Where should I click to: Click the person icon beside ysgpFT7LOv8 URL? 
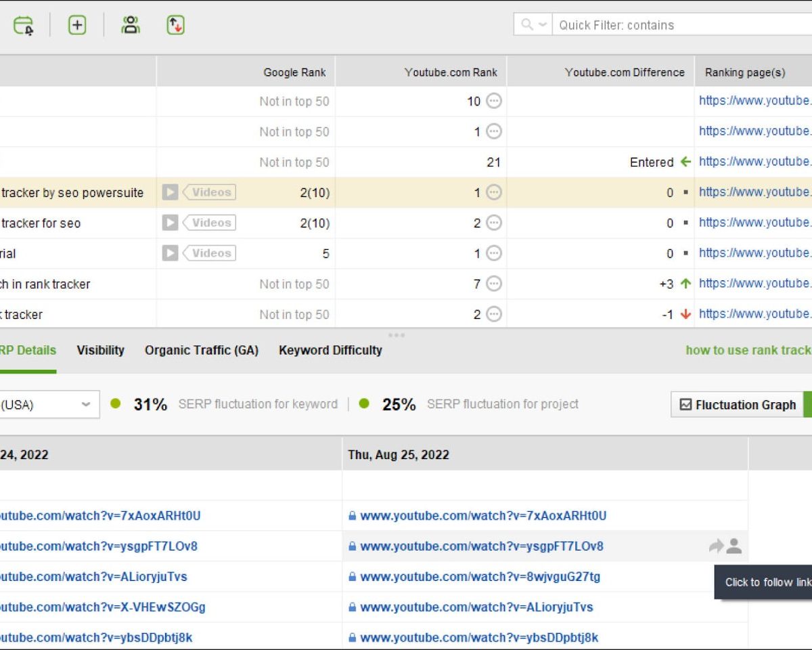pos(734,546)
